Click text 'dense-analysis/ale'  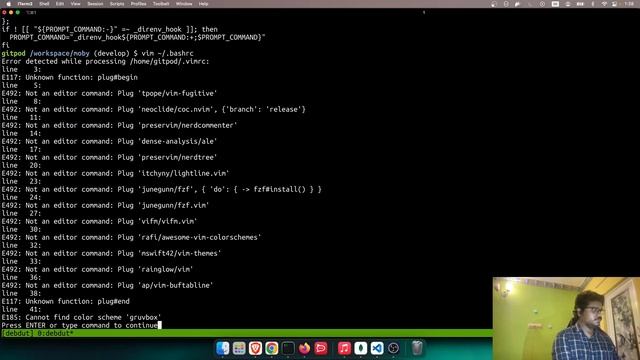[179, 141]
